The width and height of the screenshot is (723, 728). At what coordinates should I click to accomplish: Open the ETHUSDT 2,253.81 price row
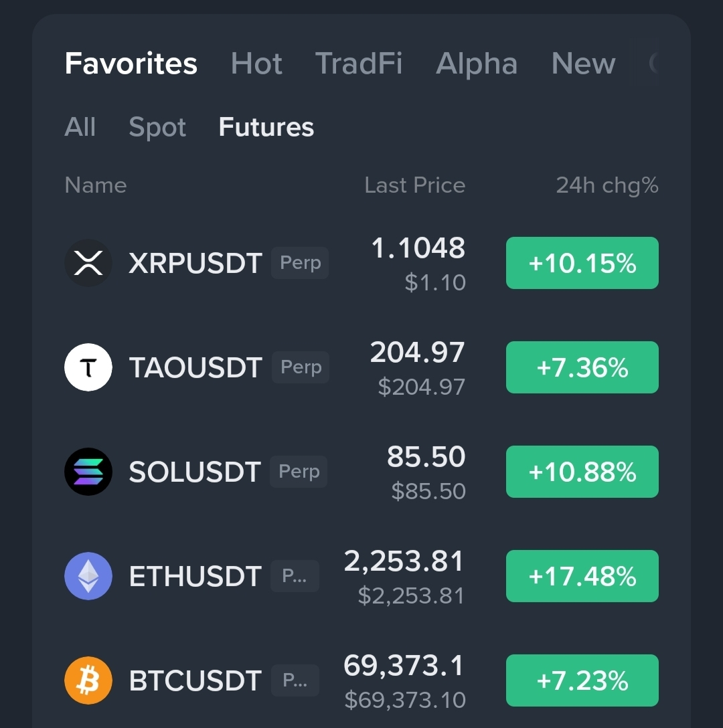tap(361, 576)
